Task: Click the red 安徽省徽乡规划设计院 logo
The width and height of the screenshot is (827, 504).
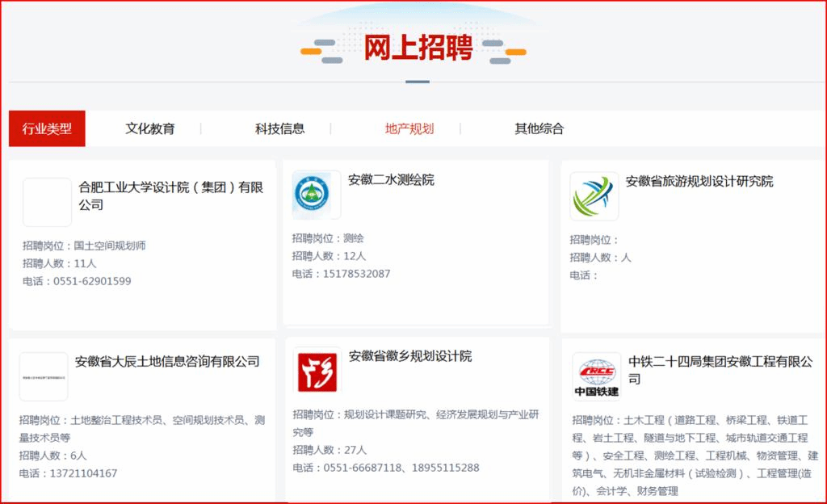Action: coord(317,371)
